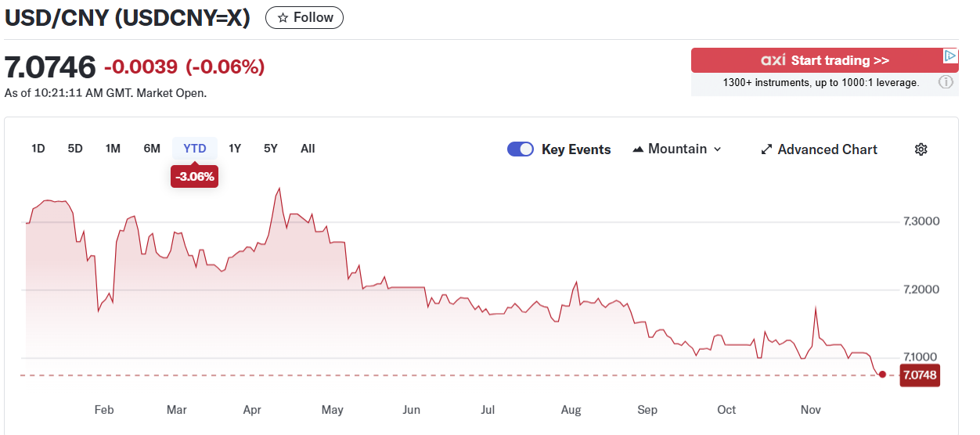Show the 5Y chart range

pos(271,149)
